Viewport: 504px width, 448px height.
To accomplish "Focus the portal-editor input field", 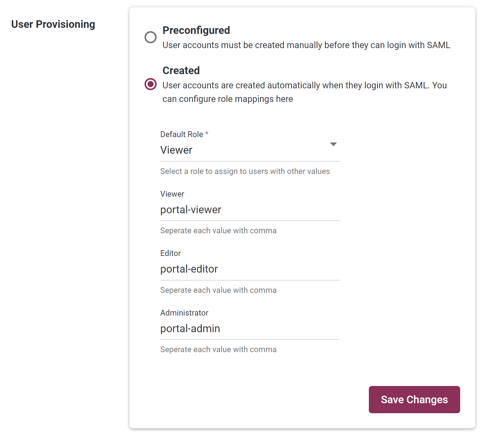I will (x=250, y=269).
